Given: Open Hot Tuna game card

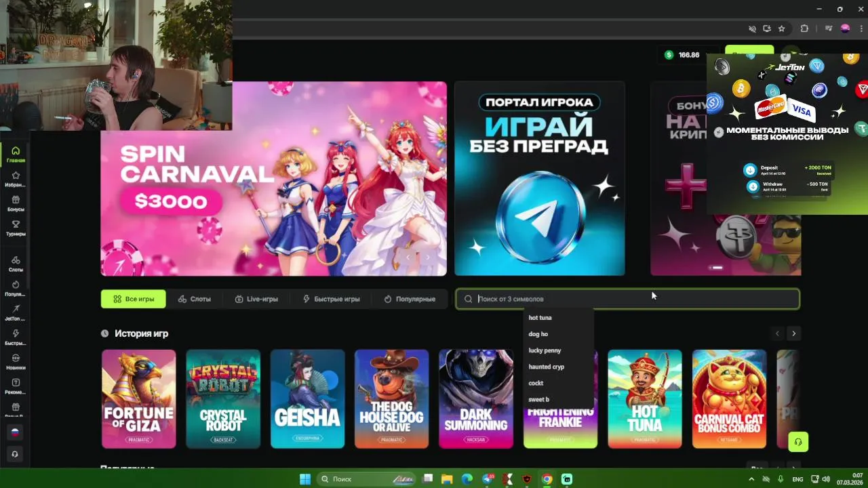Looking at the screenshot, I should point(644,399).
